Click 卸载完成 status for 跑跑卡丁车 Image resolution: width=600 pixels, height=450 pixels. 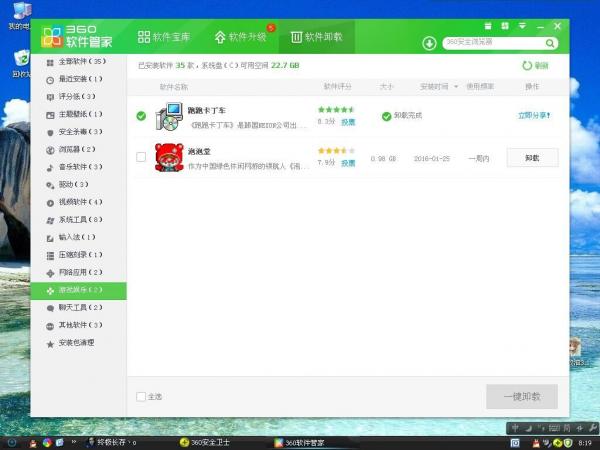click(x=402, y=116)
